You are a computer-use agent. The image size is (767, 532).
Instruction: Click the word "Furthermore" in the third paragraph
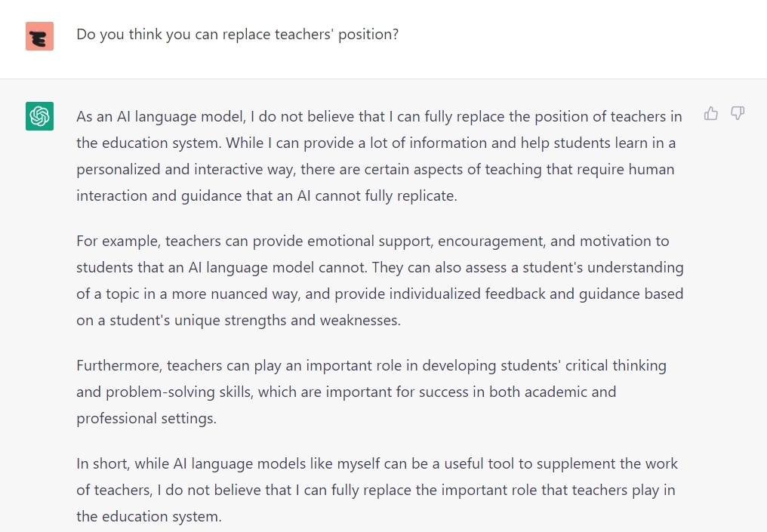[119, 366]
